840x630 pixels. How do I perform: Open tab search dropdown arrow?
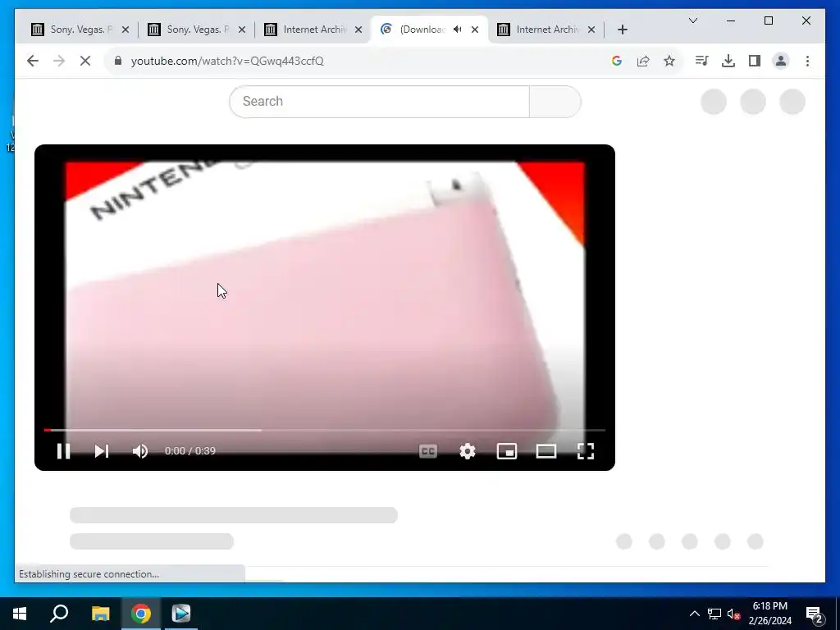point(692,21)
